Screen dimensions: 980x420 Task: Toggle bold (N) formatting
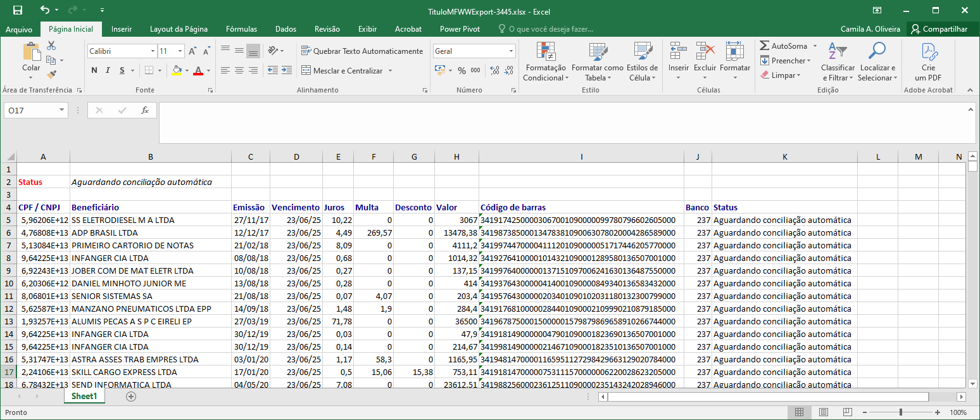click(x=94, y=70)
